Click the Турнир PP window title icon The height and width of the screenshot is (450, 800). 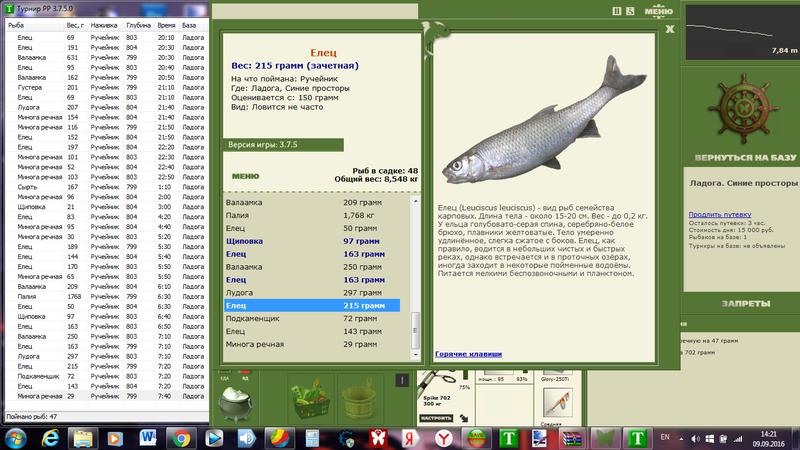9,9
